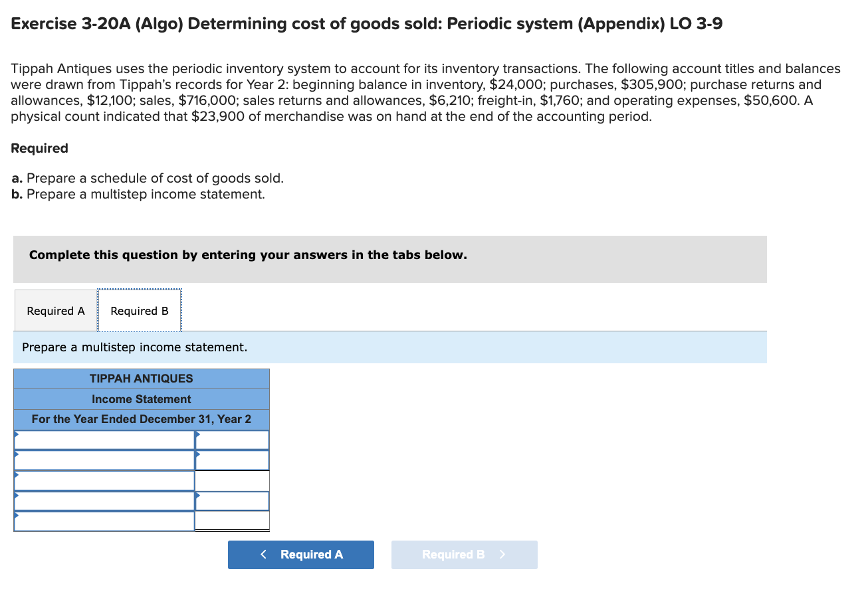Click the third row amount input field
Image resolution: width=868 pixels, height=603 pixels.
click(x=233, y=479)
